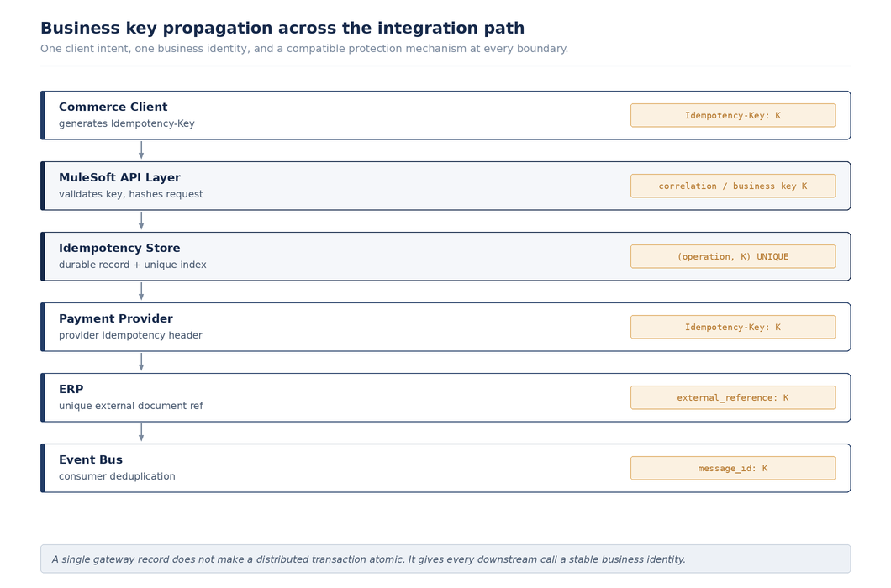This screenshot has width=891, height=588.
Task: Click the Commerce Client's Idempotency-Key: K tag
Action: (x=733, y=115)
